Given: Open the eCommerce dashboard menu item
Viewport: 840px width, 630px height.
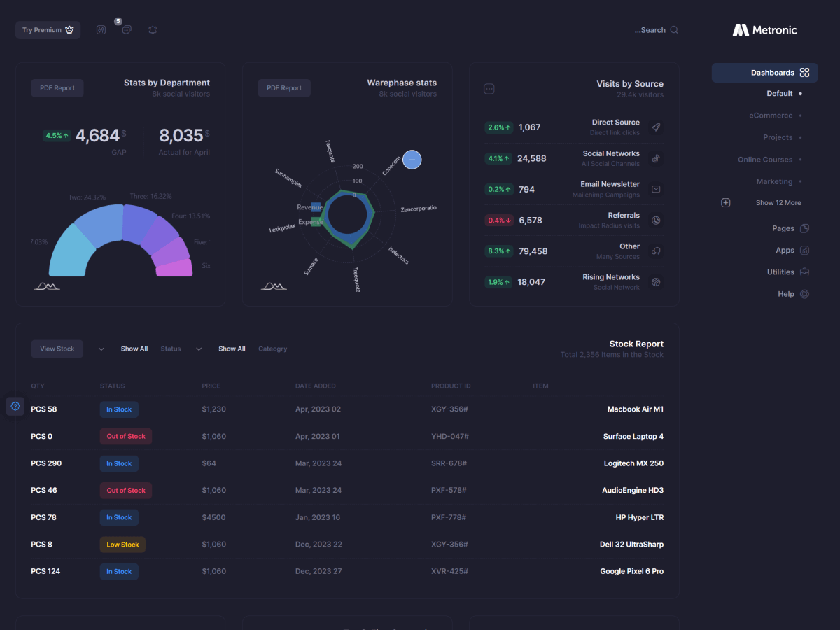Looking at the screenshot, I should 771,115.
